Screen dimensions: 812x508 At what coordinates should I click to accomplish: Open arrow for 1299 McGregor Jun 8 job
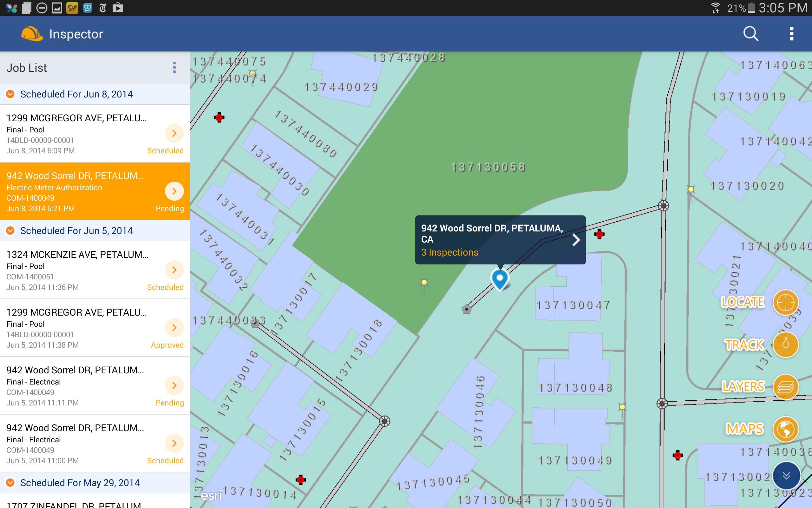tap(174, 133)
